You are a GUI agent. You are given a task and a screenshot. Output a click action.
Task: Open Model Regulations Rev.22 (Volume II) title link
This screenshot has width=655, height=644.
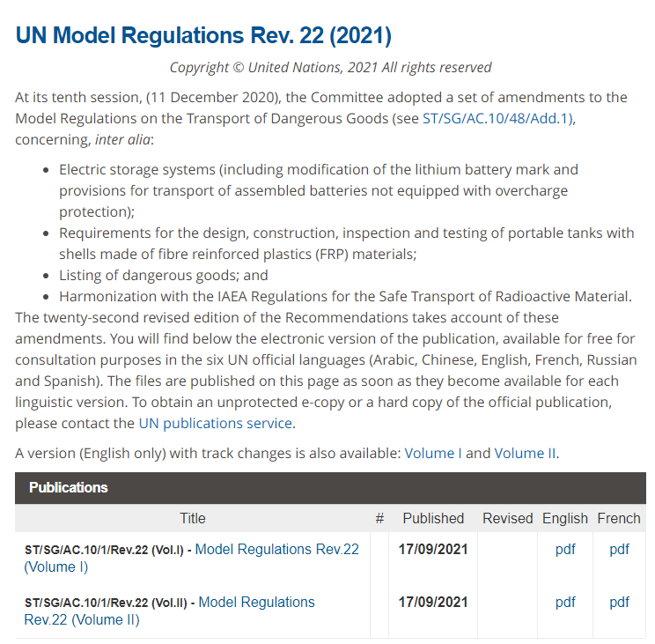256,603
